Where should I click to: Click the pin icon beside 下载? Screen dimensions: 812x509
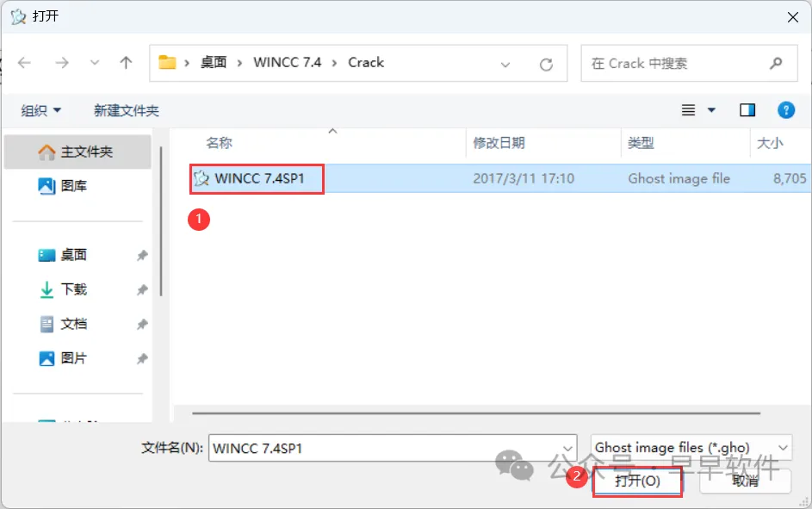click(142, 290)
